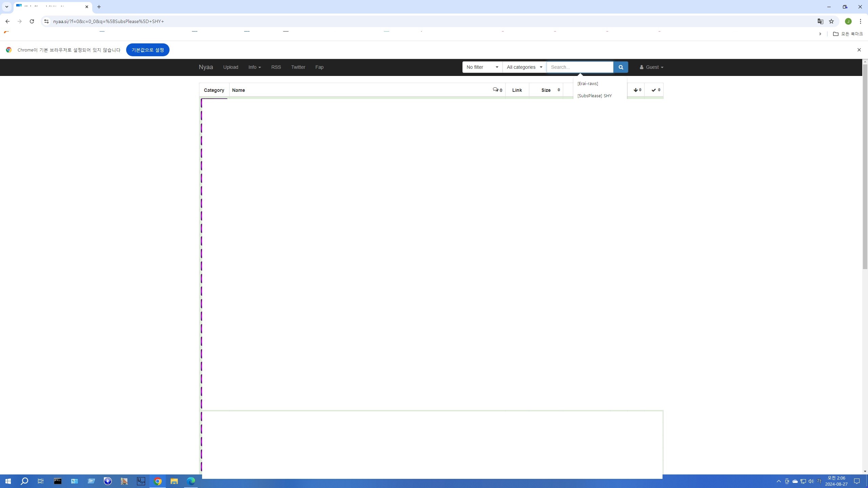This screenshot has width=868, height=488.
Task: Sort by completed downloads checkmark column
Action: 656,90
